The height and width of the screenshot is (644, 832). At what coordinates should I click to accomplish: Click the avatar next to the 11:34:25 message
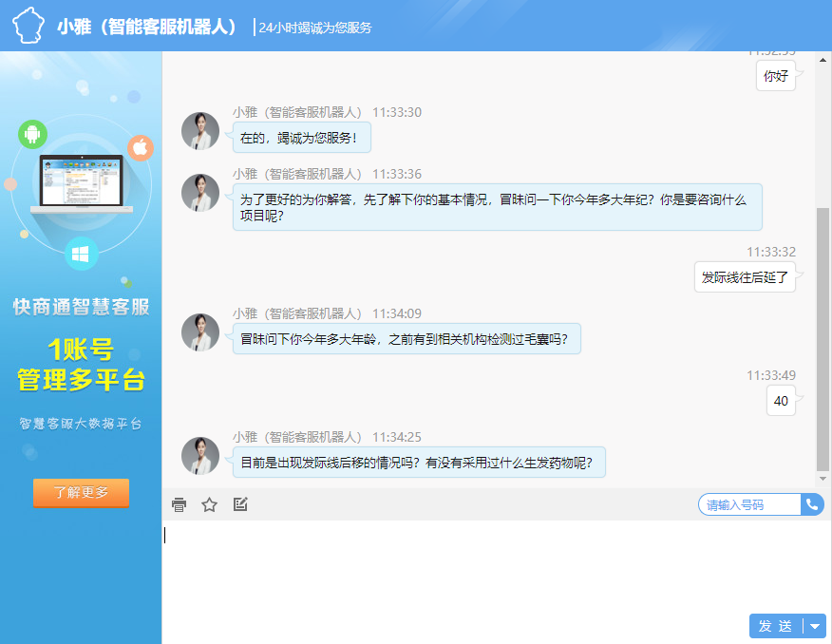(x=200, y=456)
